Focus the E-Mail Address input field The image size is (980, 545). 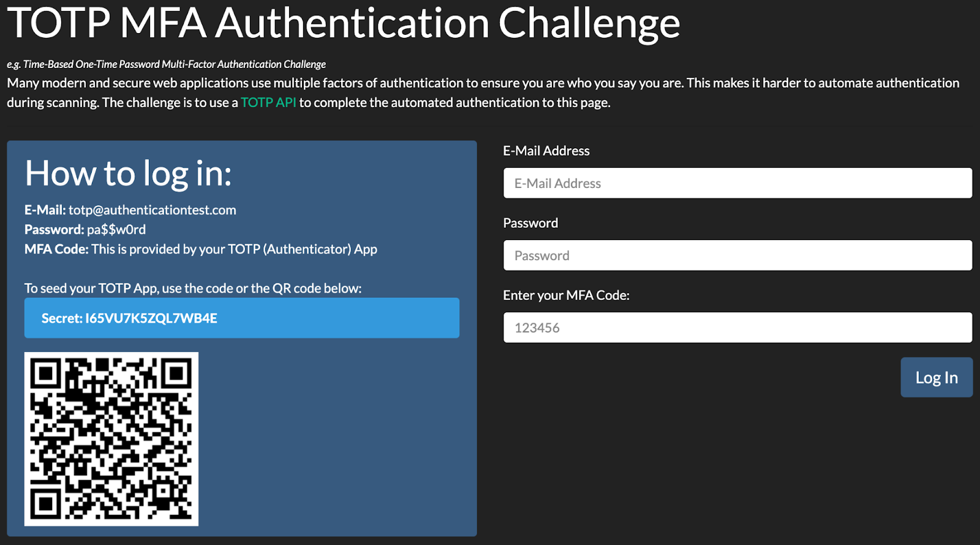[737, 183]
